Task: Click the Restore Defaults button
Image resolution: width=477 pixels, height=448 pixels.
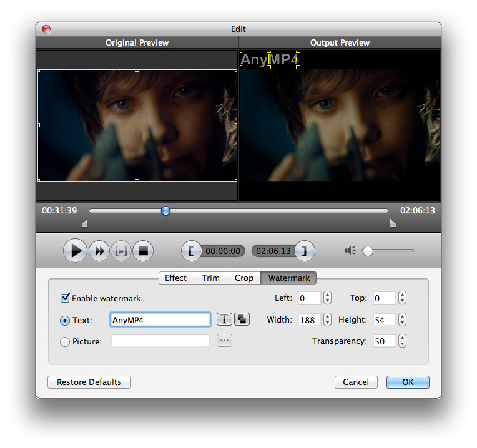Action: [89, 382]
